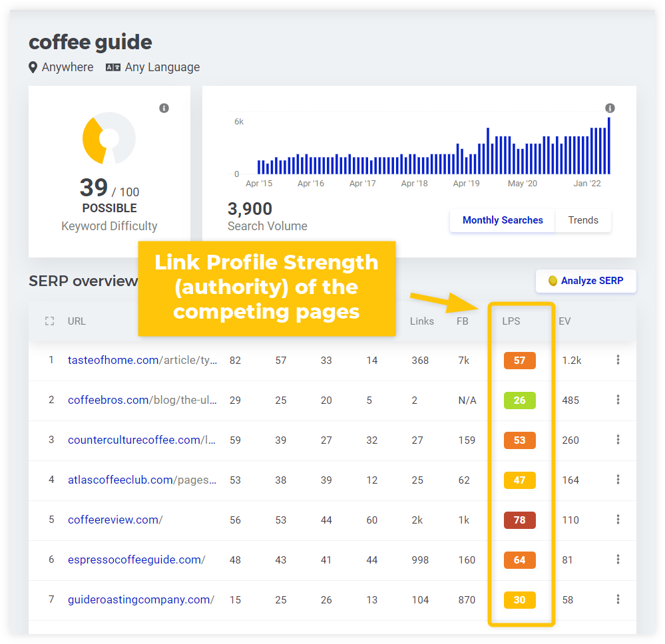Click the coffee guide keyword title

[x=91, y=42]
